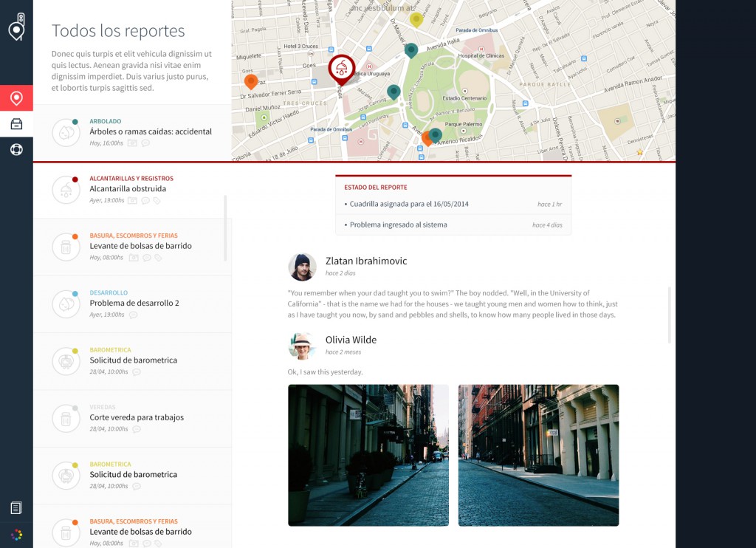Open the left street photo thumbnail
The height and width of the screenshot is (548, 756).
(368, 455)
